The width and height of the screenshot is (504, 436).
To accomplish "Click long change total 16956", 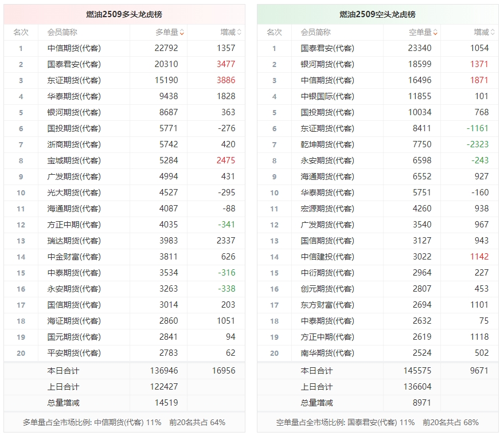I will click(x=224, y=371).
